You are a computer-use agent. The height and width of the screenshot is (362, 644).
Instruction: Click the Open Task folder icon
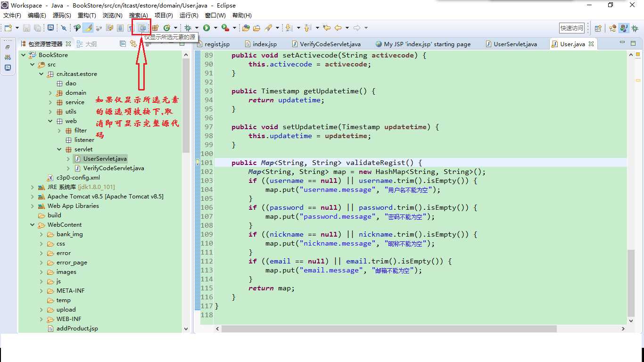point(256,28)
